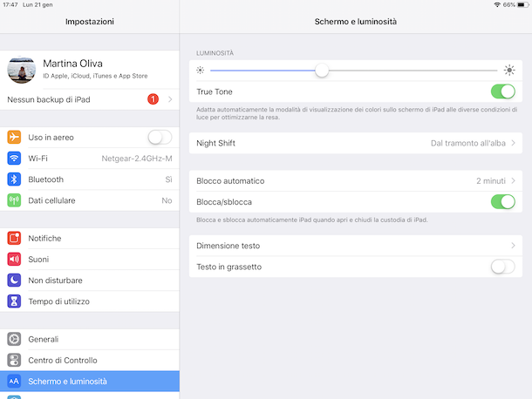Open Generali settings

click(x=90, y=340)
